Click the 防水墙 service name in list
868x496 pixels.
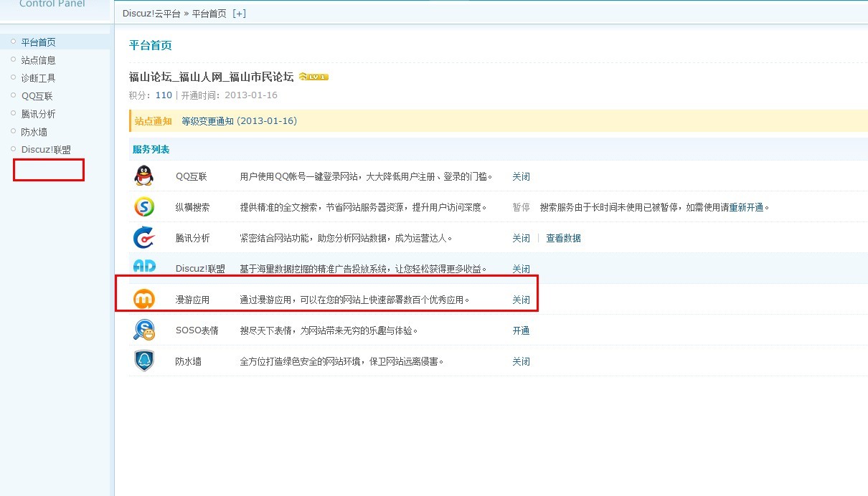(189, 361)
